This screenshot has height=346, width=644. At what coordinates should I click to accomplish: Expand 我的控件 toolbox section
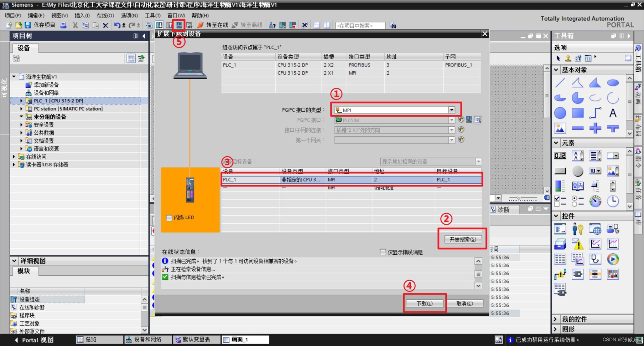point(556,319)
